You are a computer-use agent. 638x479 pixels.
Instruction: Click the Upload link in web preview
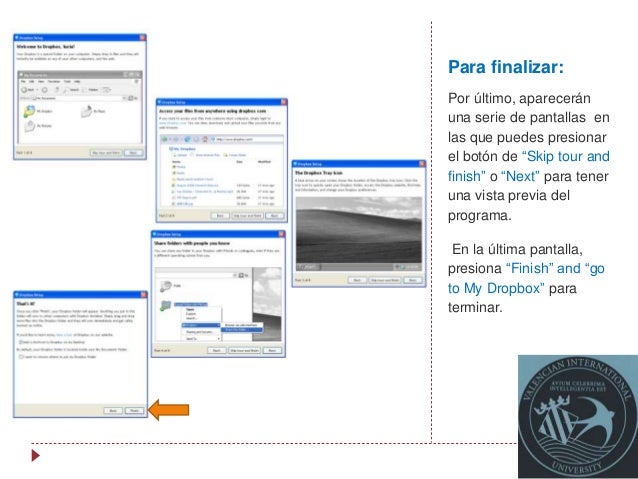[x=180, y=155]
